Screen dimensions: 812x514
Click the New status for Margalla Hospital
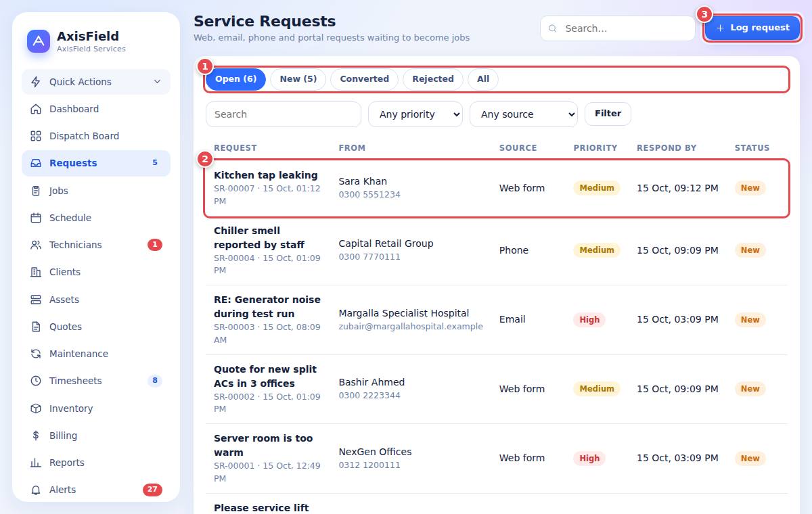coord(750,320)
